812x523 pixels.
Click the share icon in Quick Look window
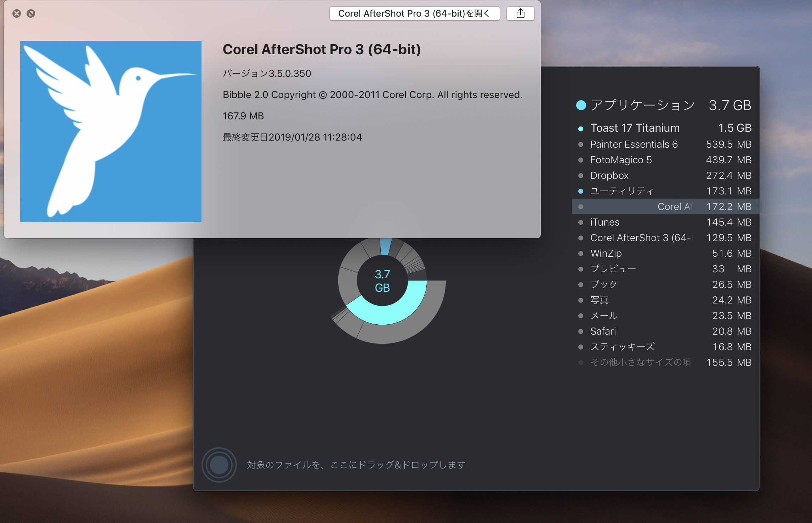tap(520, 13)
